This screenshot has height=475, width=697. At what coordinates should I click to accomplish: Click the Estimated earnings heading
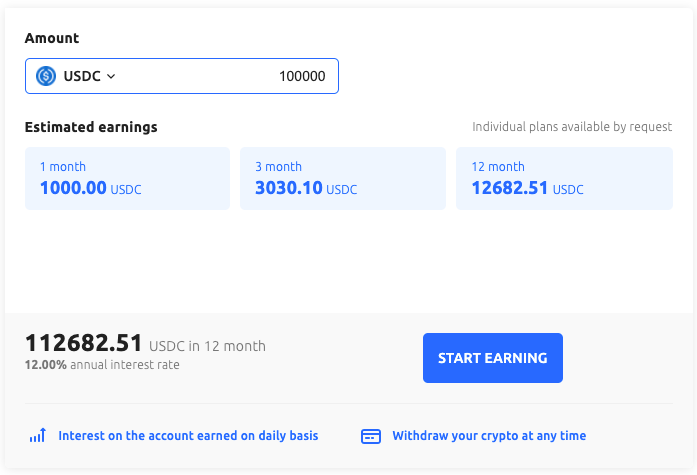(91, 127)
